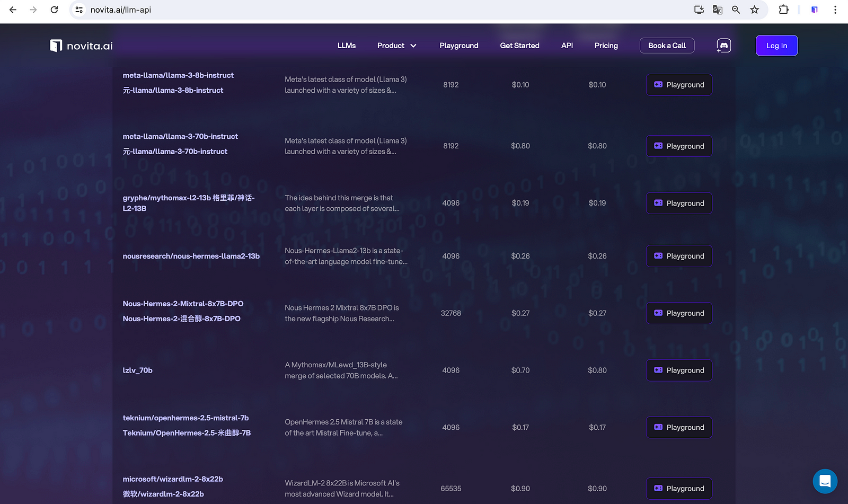The image size is (848, 504).
Task: Click the '$0.70' price for lzlv_70b
Action: pyautogui.click(x=520, y=370)
